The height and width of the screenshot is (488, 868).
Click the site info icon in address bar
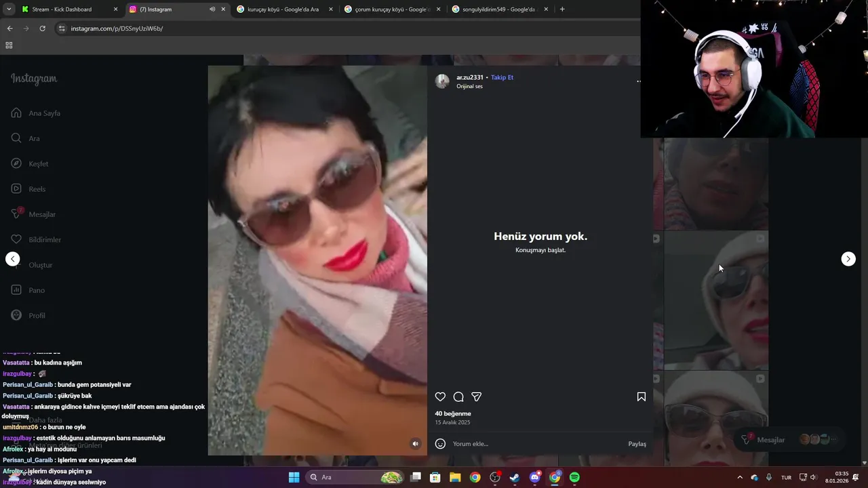point(62,28)
